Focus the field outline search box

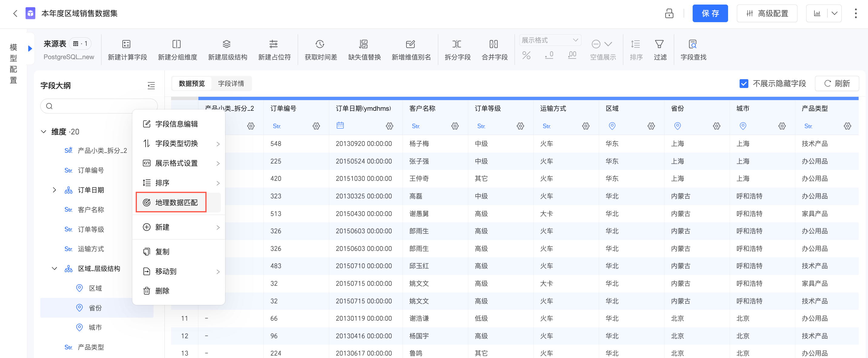[99, 106]
